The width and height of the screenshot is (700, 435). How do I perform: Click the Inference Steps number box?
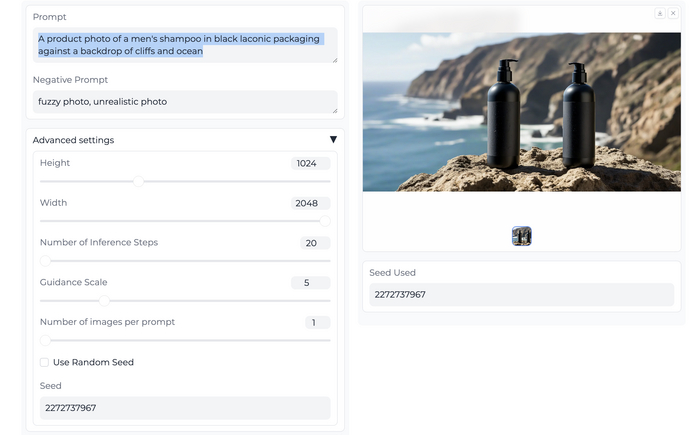coord(315,243)
